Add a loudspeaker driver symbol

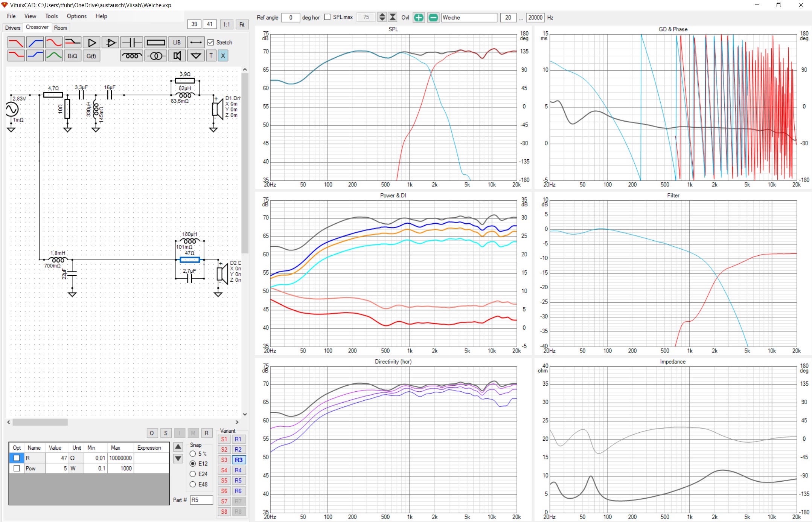click(x=177, y=56)
